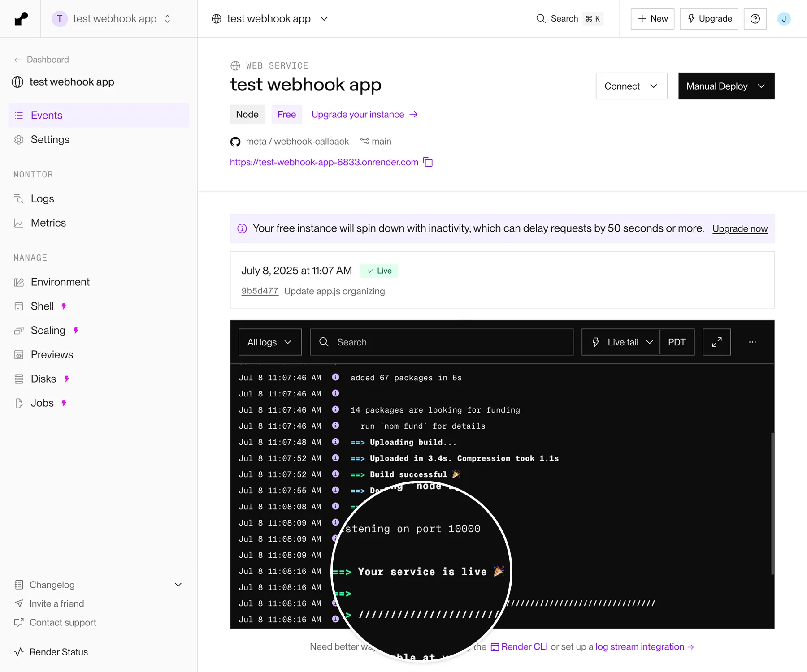Select Environment in the Manage section

[60, 282]
